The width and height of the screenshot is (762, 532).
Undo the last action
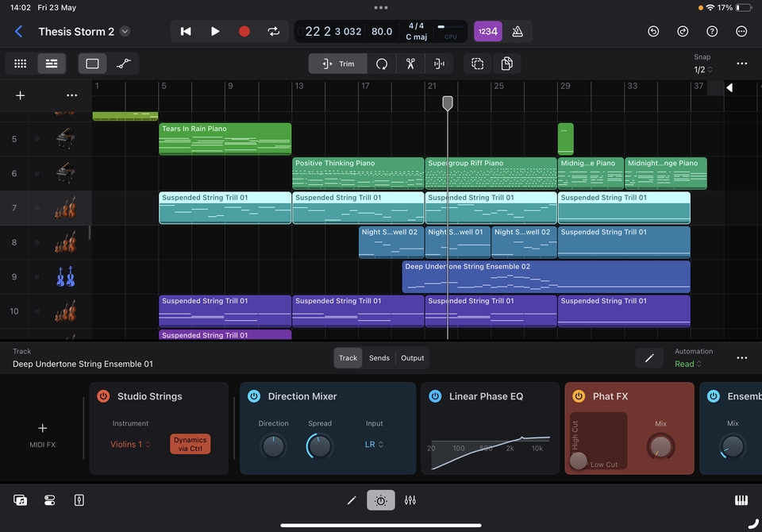tap(653, 32)
